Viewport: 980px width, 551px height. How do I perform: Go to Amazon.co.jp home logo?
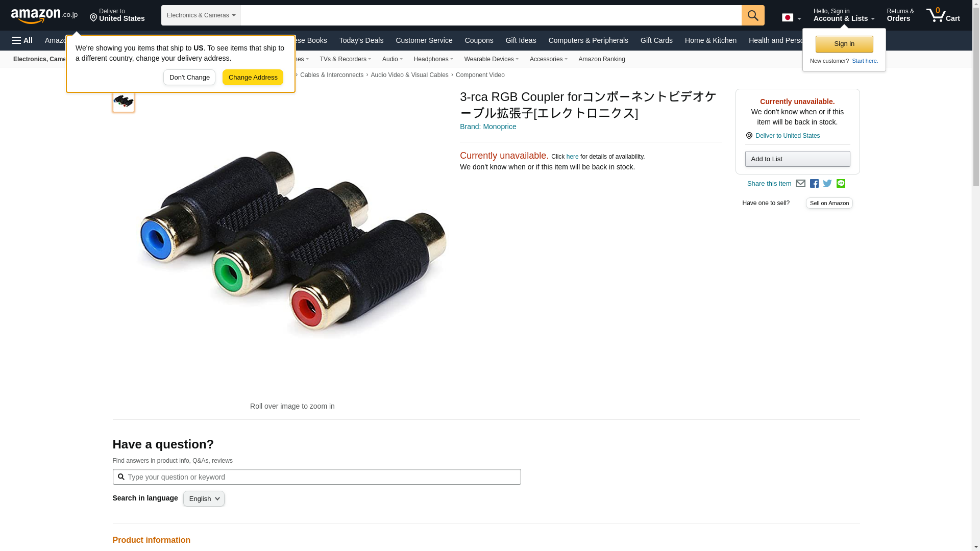point(44,15)
